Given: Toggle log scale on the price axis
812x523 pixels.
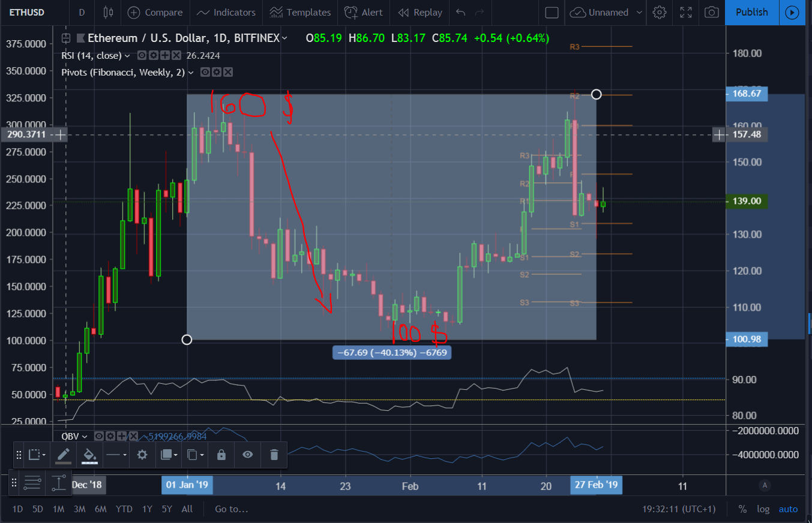Looking at the screenshot, I should tap(762, 509).
